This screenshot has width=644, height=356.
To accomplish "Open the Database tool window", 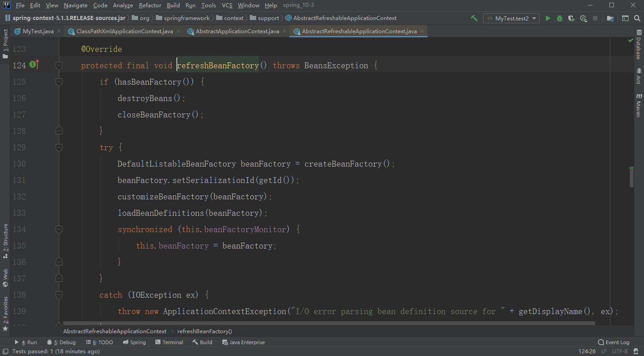I will (638, 44).
